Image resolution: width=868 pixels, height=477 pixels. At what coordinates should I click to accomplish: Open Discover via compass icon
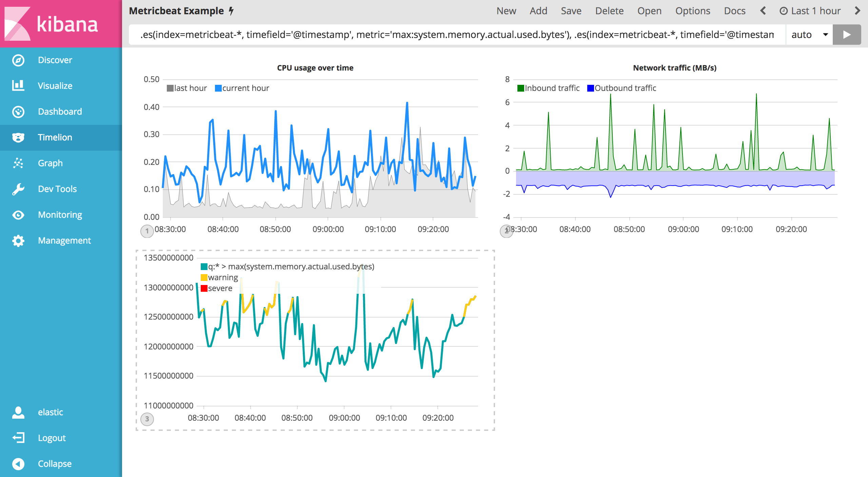click(18, 60)
